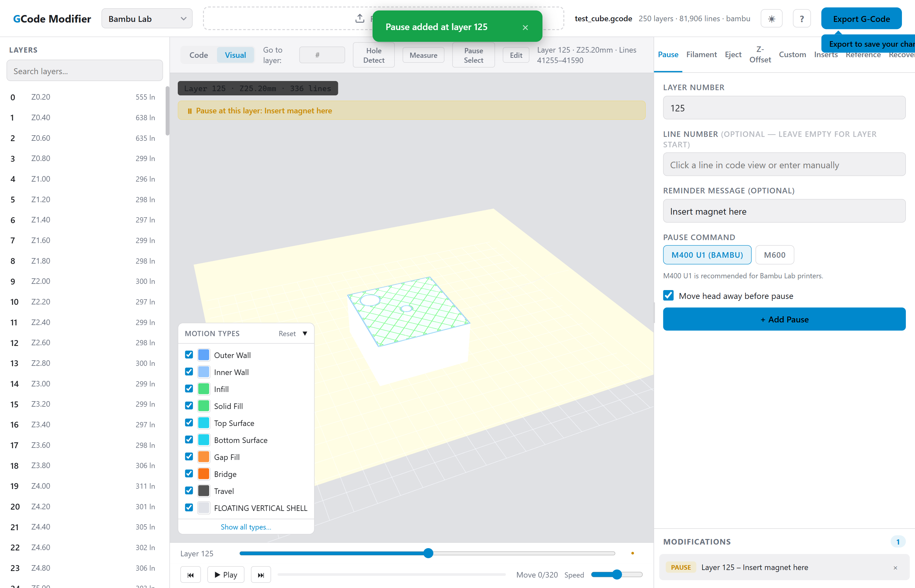Toggle Travel motion type checkbox

pos(189,491)
